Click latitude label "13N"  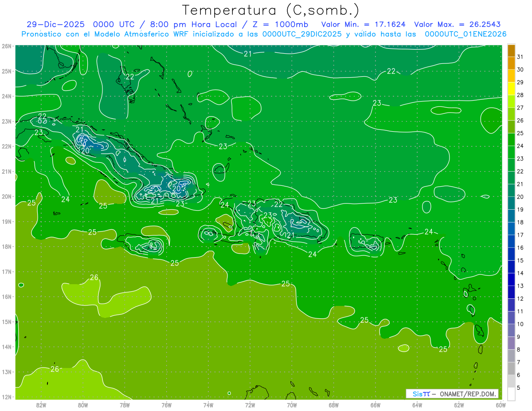[7, 372]
